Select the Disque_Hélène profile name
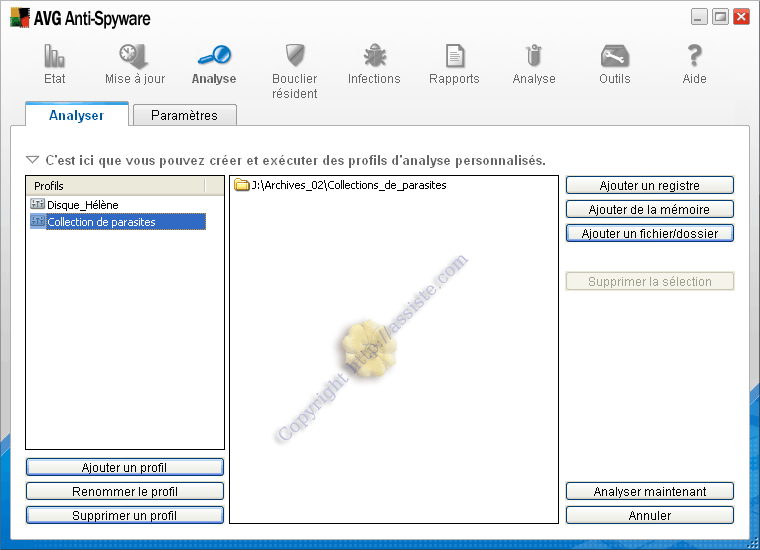Image resolution: width=760 pixels, height=550 pixels. 82,204
